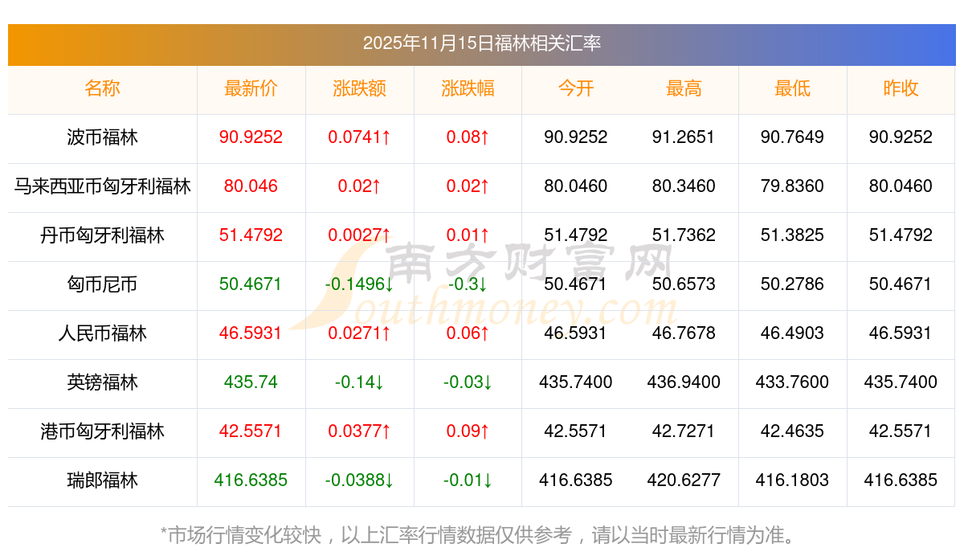
Task: Select lowest value 42.4635
Action: [792, 431]
